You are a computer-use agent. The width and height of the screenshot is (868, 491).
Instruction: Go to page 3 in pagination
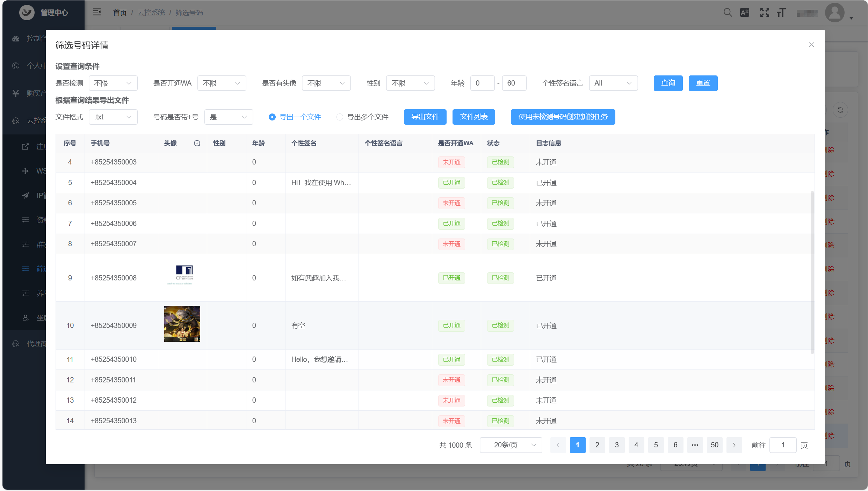[617, 445]
